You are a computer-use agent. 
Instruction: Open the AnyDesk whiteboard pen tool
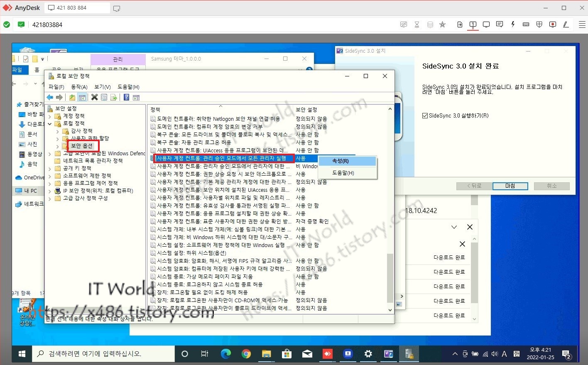566,24
